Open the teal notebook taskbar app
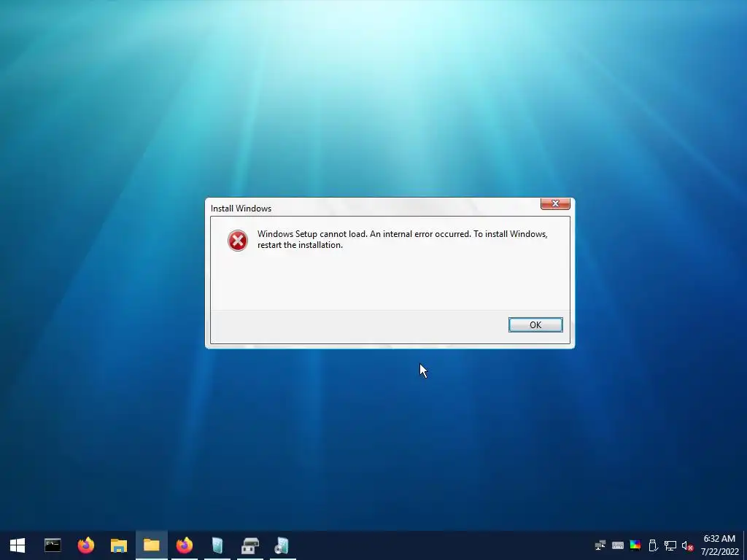The image size is (747, 560). [x=217, y=545]
